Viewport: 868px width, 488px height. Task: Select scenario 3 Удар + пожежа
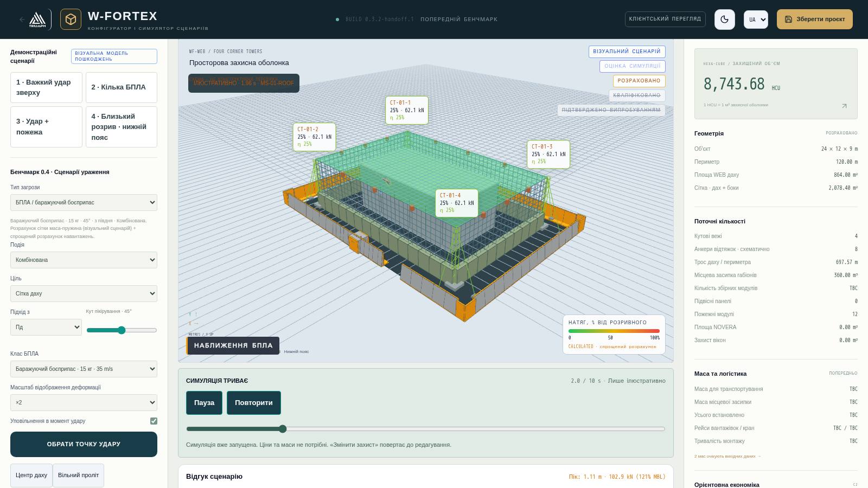pos(46,127)
